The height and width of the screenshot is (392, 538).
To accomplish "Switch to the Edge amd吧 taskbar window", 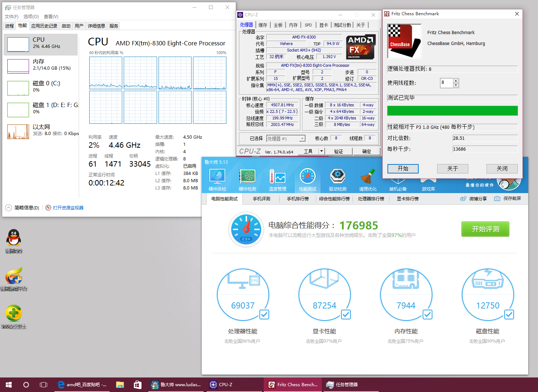I will (x=82, y=385).
